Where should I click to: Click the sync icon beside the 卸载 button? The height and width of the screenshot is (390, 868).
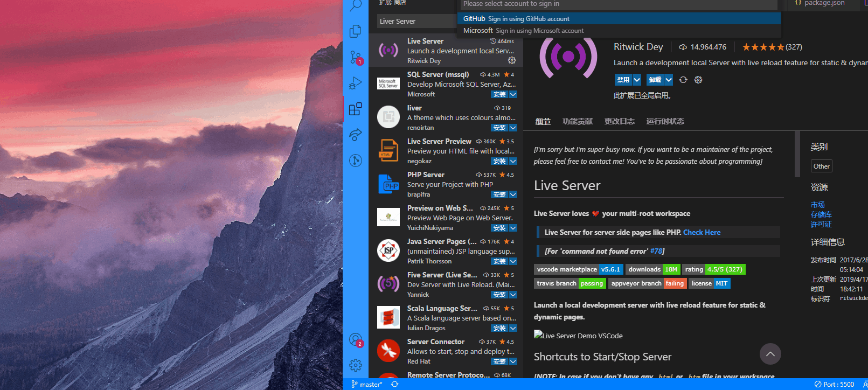(683, 80)
